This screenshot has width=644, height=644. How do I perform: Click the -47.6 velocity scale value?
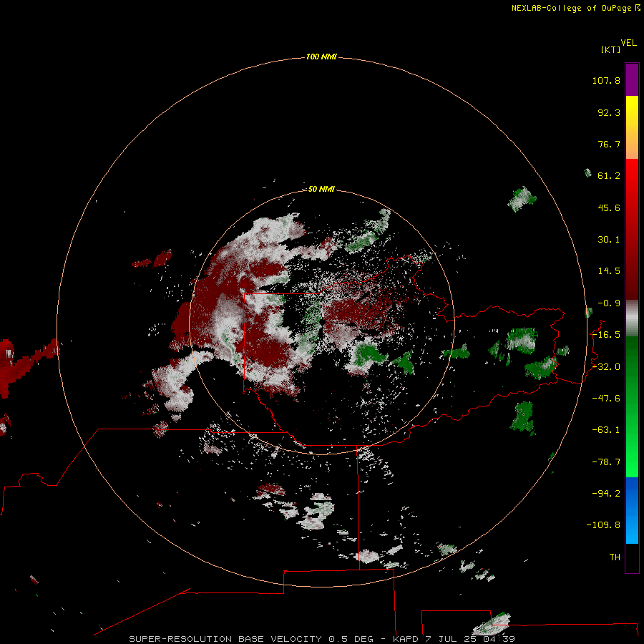[x=606, y=399]
